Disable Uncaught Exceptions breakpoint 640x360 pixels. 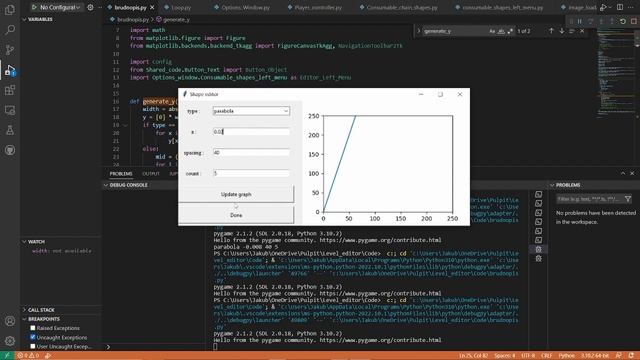tap(33, 337)
